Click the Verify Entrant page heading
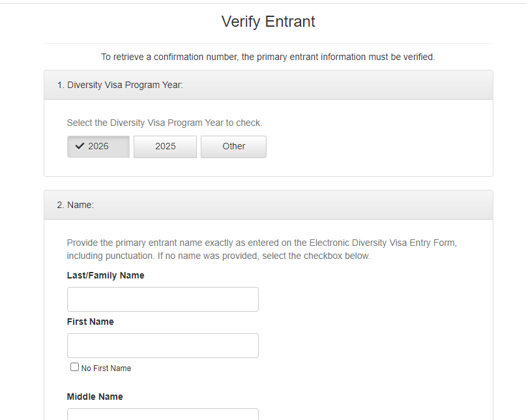 [268, 22]
